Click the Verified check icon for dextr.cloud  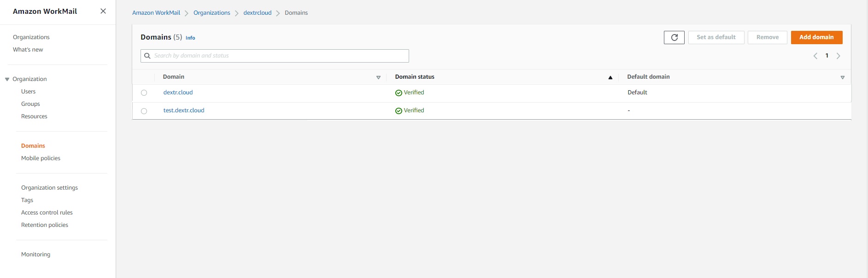[x=399, y=93]
